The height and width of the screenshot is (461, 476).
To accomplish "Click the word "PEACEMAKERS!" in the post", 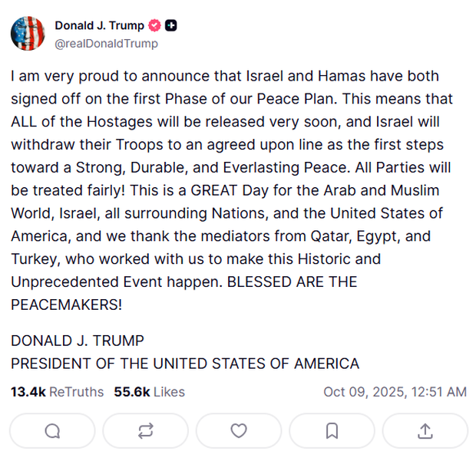I will click(x=67, y=305).
